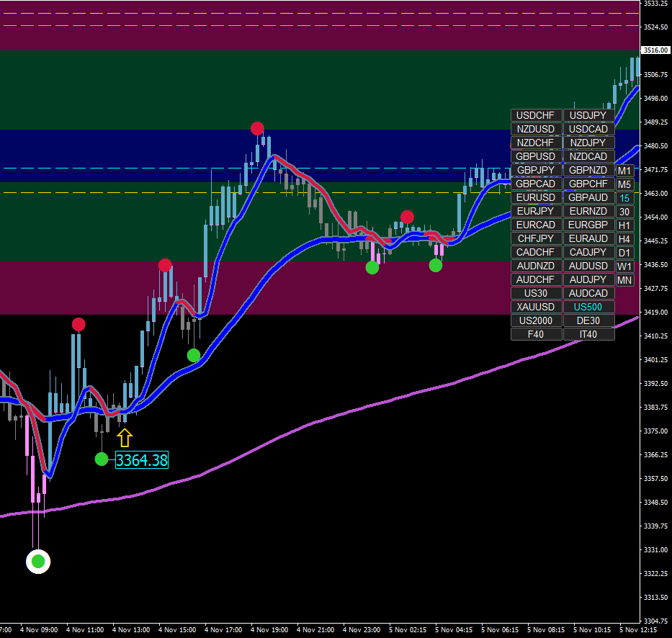Pick the CHFJPY symbol
This screenshot has width=672, height=638.
[x=536, y=238]
